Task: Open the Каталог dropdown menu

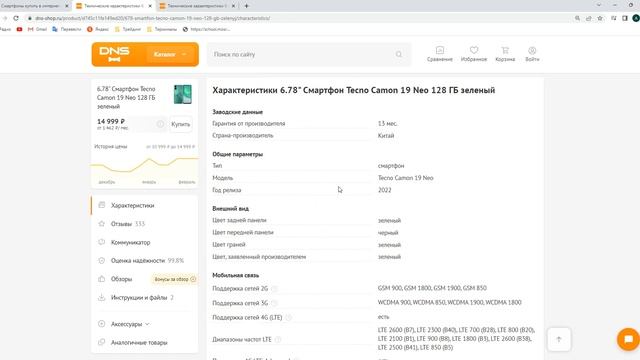Action: 170,54
